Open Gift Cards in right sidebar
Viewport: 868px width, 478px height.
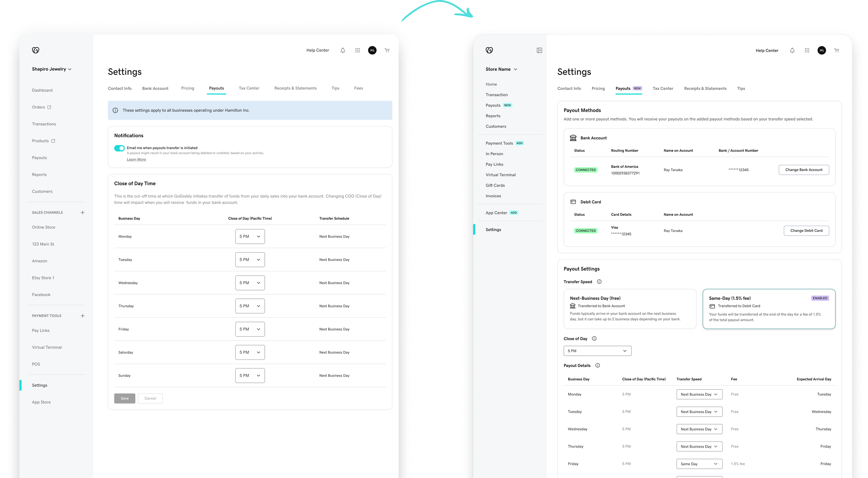pyautogui.click(x=495, y=185)
